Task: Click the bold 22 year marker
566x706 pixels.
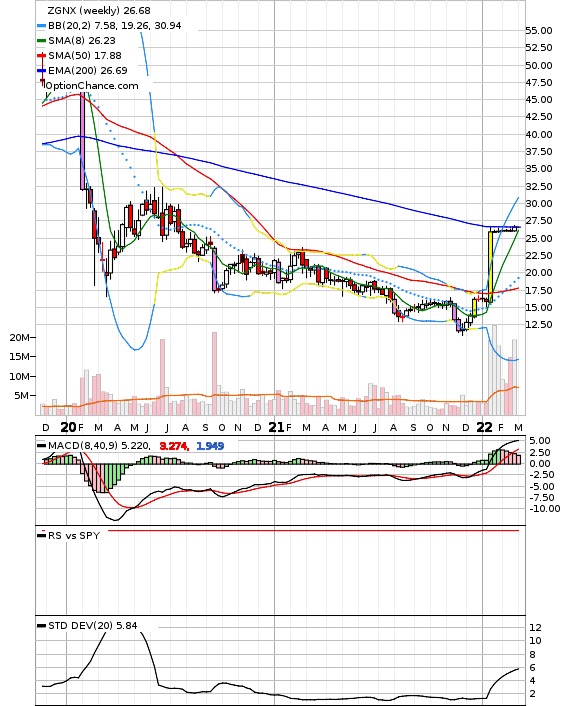Action: pyautogui.click(x=484, y=427)
